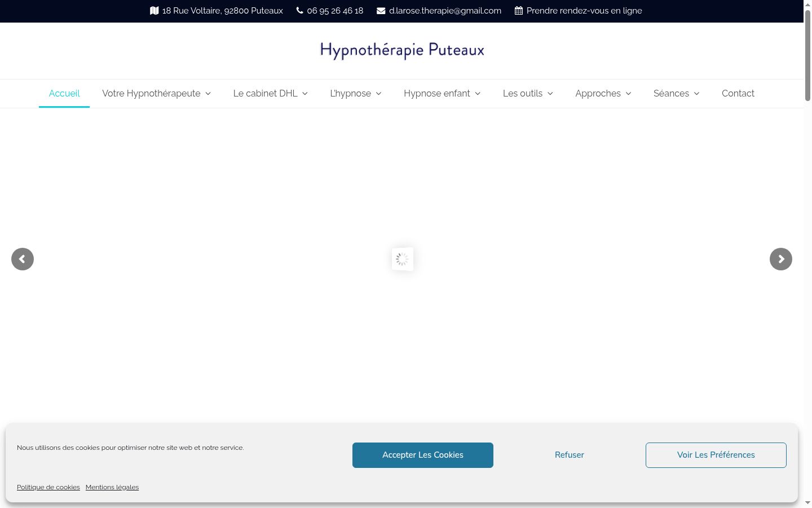Click the scrollbar up arrow
Viewport: 812px width, 508px height.
807,4
